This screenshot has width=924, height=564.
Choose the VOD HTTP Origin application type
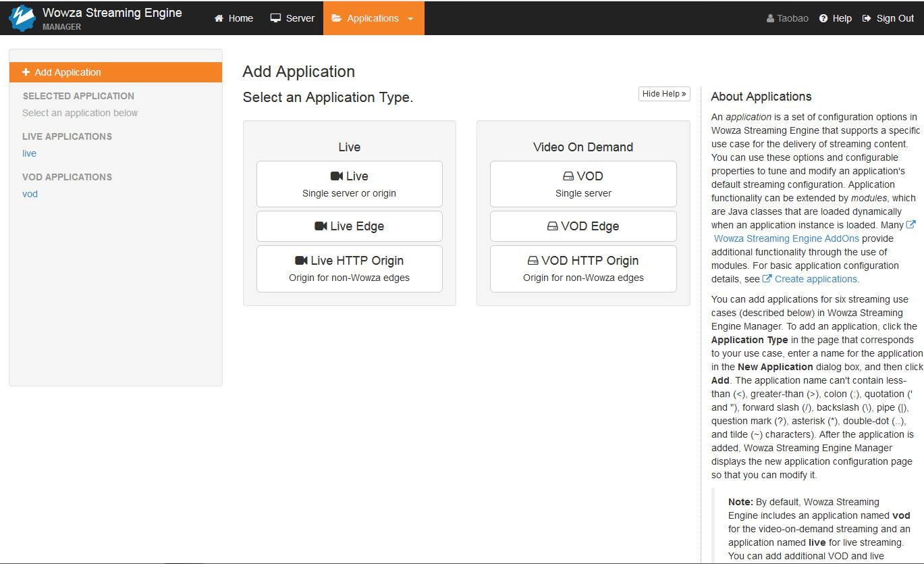[x=583, y=268]
